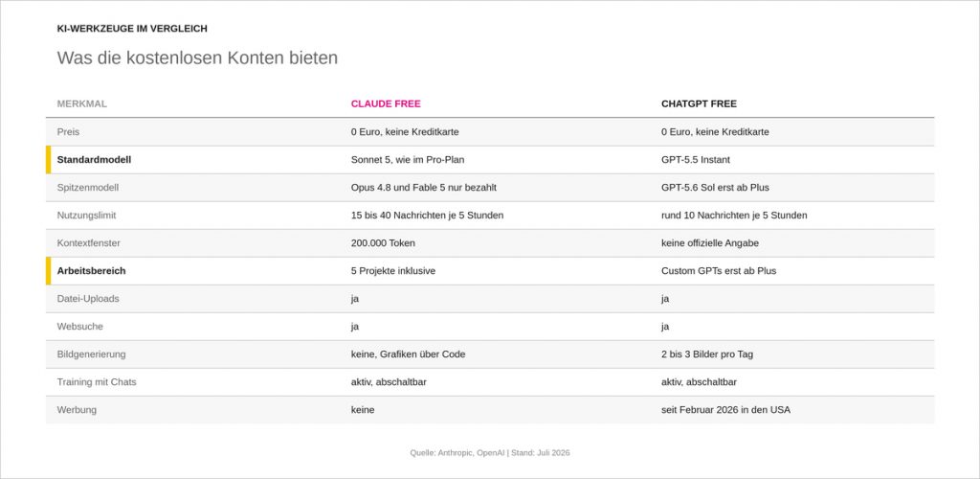980x479 pixels.
Task: Select the 200.000 Token cell
Action: coord(383,242)
